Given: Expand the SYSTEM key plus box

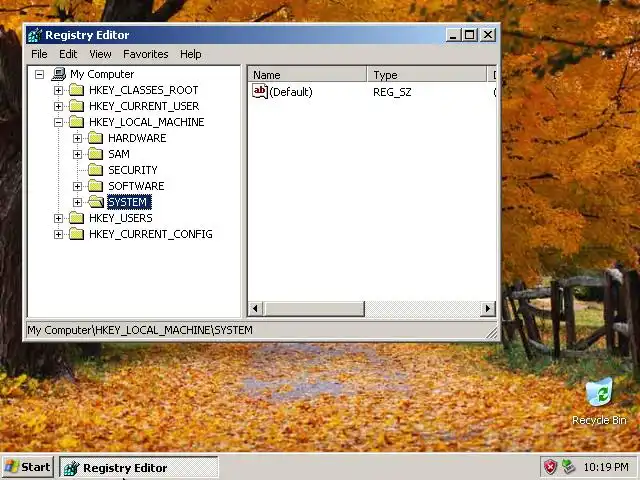Looking at the screenshot, I should 78,202.
